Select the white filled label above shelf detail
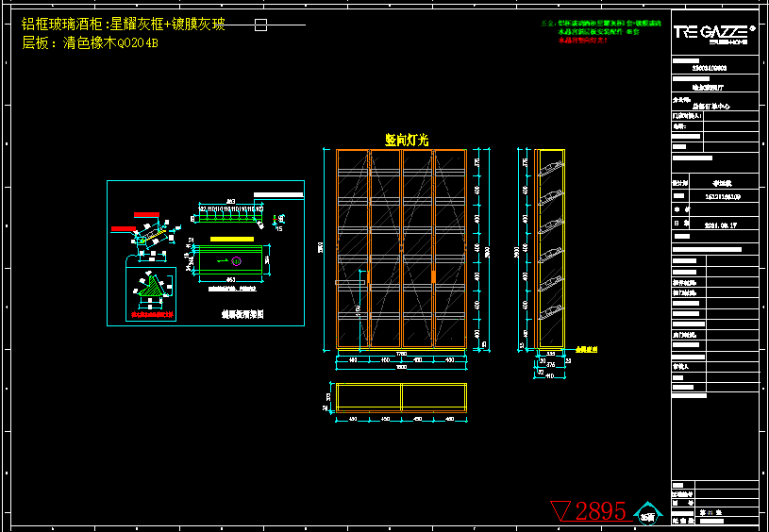 tap(280, 194)
